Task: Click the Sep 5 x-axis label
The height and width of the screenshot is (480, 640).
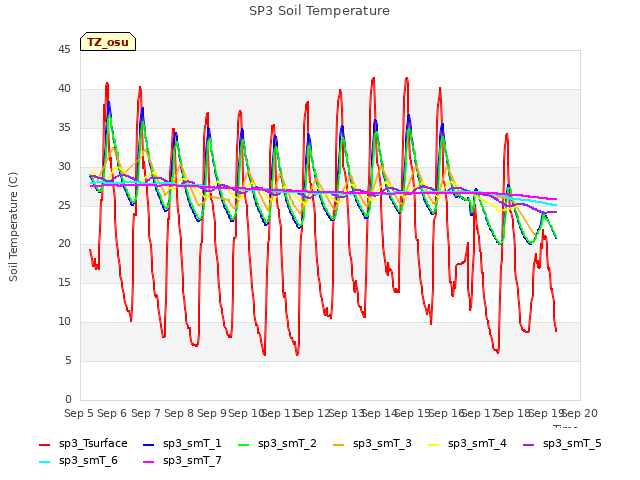Action: [x=79, y=413]
